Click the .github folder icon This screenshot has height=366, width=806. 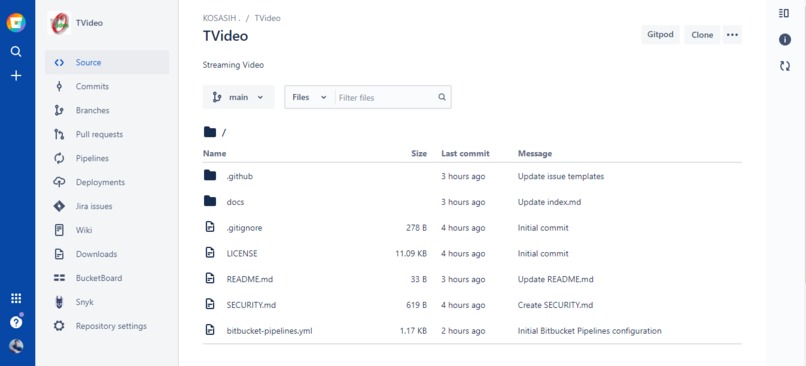click(210, 175)
